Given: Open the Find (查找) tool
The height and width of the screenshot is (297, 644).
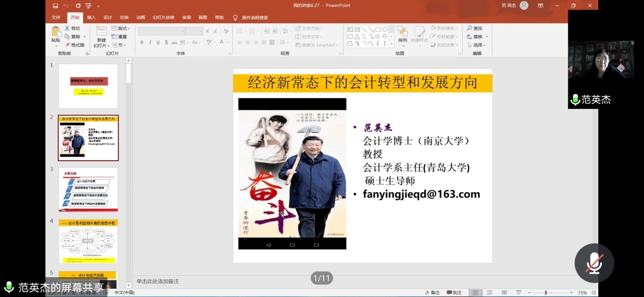Looking at the screenshot, I should pos(475,28).
